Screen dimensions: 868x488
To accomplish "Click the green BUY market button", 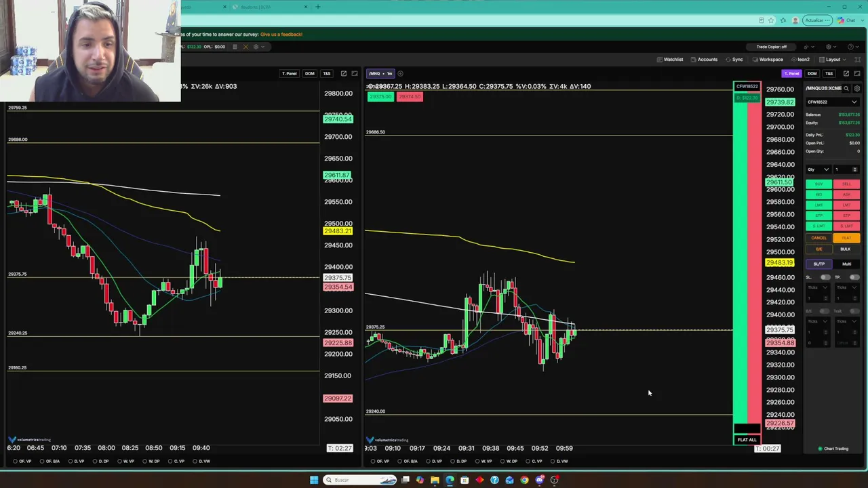I will (818, 184).
